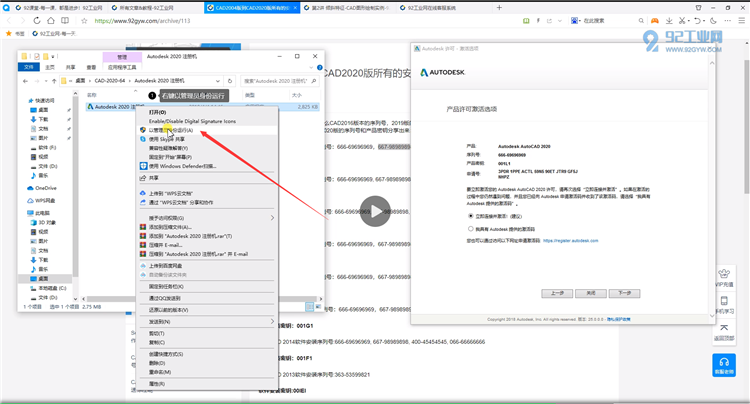Expand the scissors tool dropdown arrow
Viewport: 750px width, 404px height.
[688, 21]
